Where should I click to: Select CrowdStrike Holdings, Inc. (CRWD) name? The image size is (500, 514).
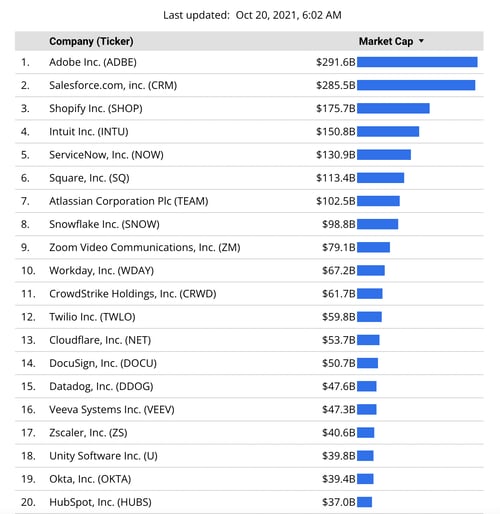click(x=133, y=294)
